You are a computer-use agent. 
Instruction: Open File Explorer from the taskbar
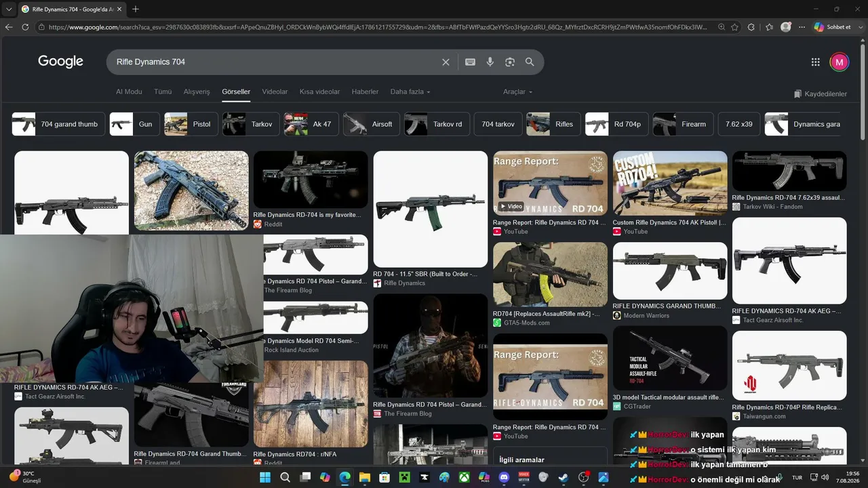coord(365,477)
